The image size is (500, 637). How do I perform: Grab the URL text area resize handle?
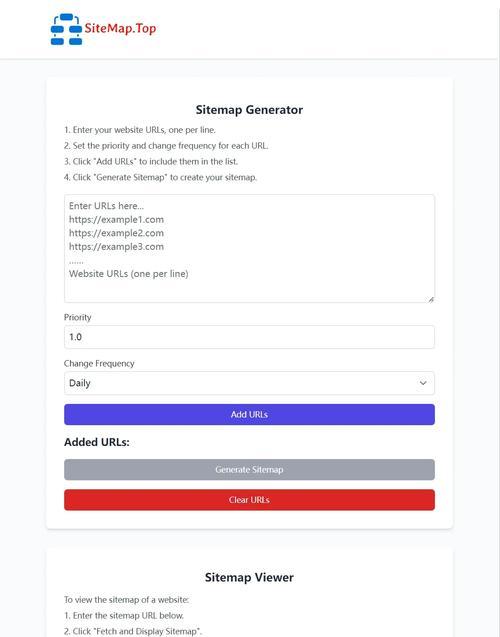431,299
